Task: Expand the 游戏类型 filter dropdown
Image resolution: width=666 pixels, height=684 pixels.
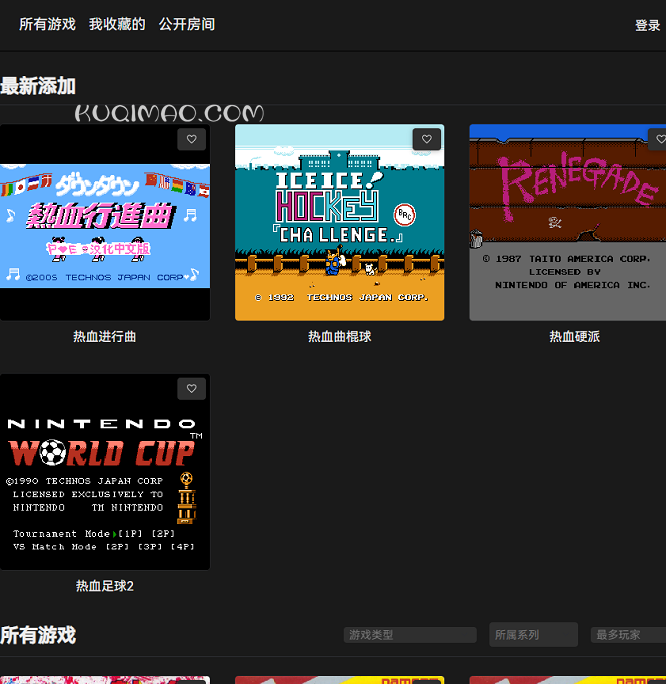Action: [410, 635]
